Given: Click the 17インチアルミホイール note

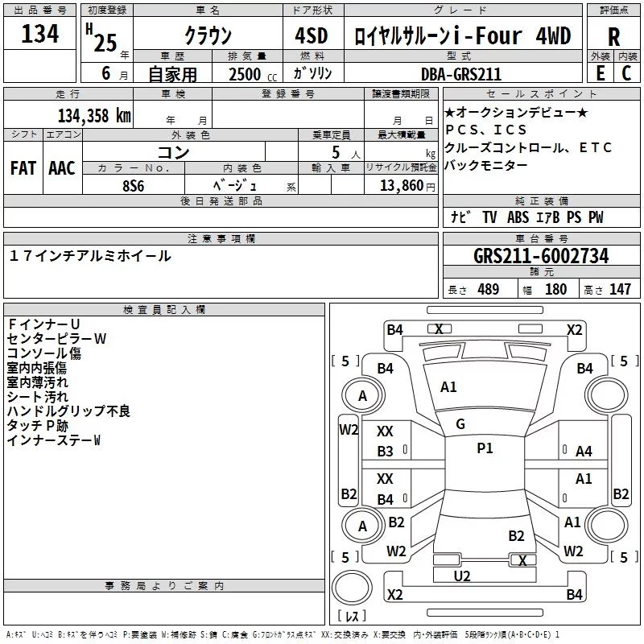Looking at the screenshot, I should pyautogui.click(x=90, y=256).
